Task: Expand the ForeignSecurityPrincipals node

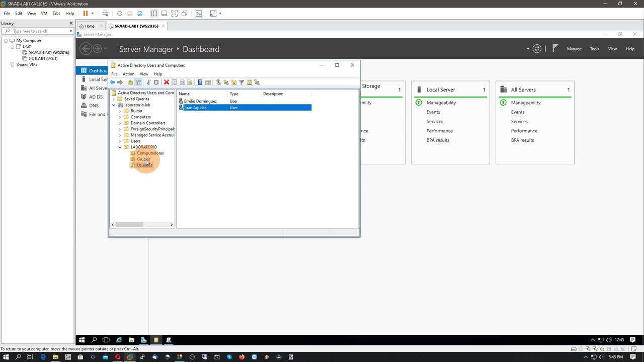Action: tap(120, 129)
